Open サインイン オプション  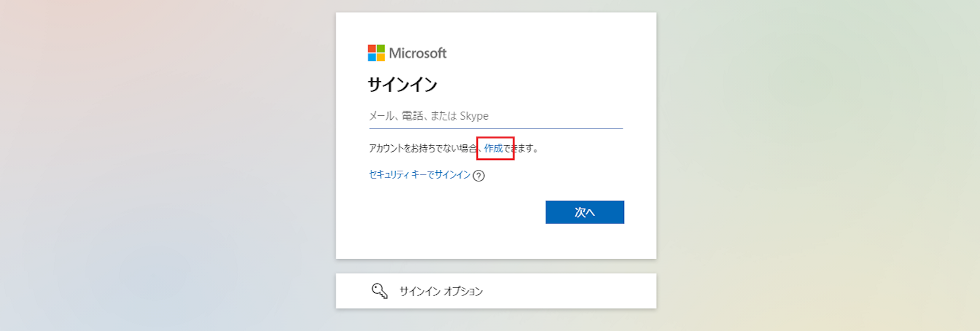coord(441,291)
